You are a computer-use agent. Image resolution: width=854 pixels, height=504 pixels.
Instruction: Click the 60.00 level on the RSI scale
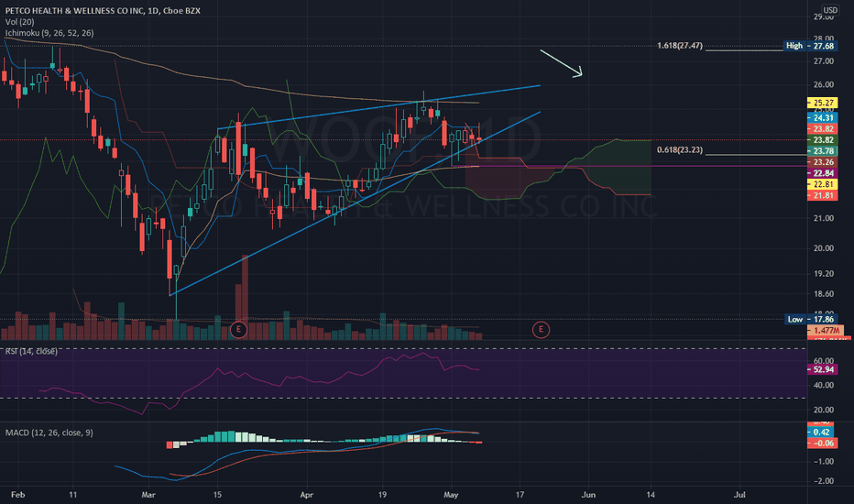pos(824,361)
